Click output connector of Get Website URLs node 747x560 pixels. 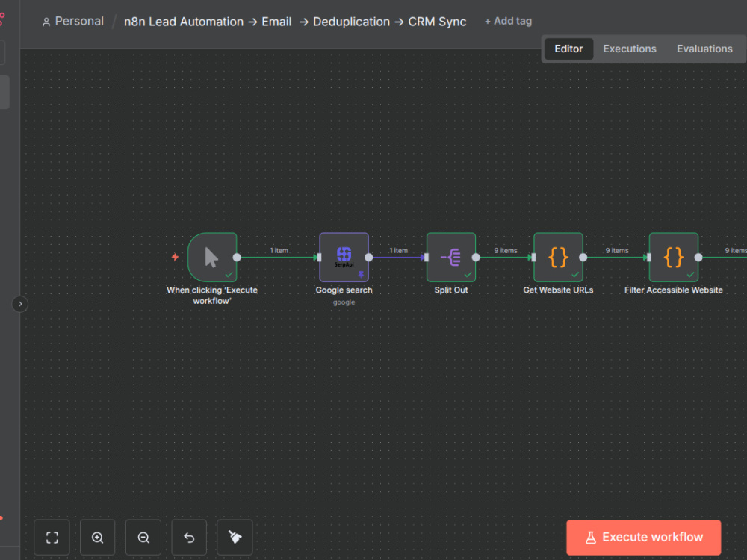pos(583,257)
